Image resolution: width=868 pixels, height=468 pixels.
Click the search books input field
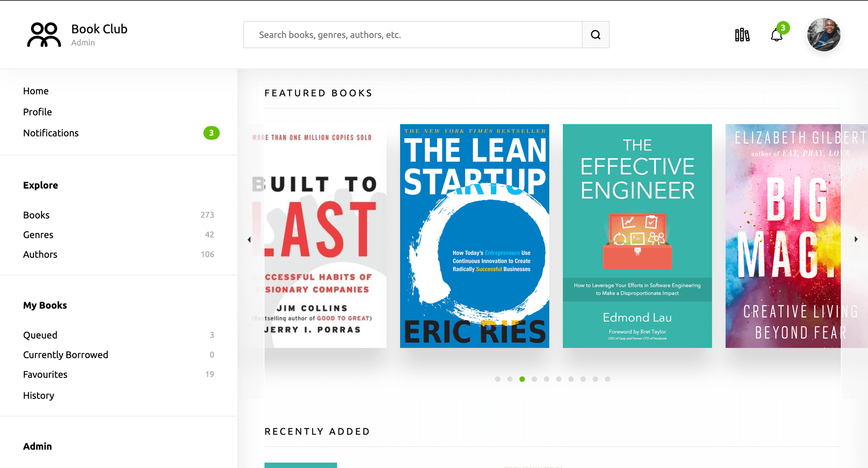click(412, 35)
